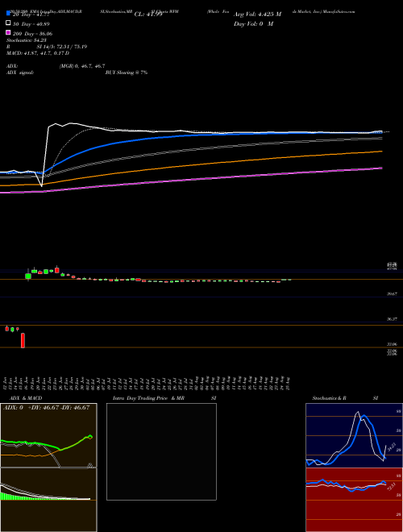The image size is (403, 532).
Task: Click the 'Avg Vol: 4.425 M' label
Action: click(x=257, y=15)
